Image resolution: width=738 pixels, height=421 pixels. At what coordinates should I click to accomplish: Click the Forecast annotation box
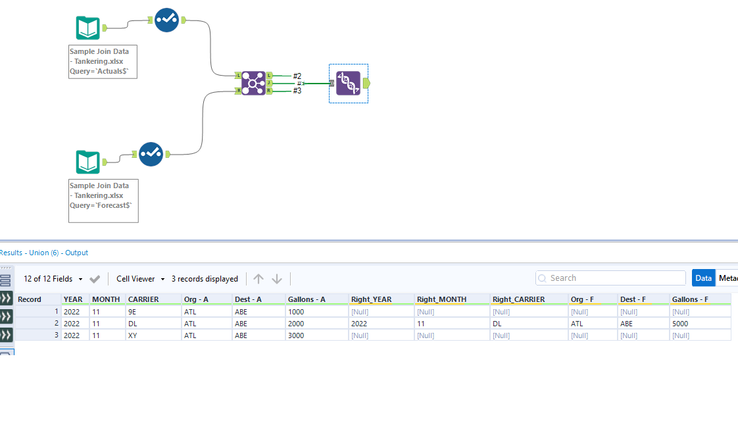(x=103, y=201)
